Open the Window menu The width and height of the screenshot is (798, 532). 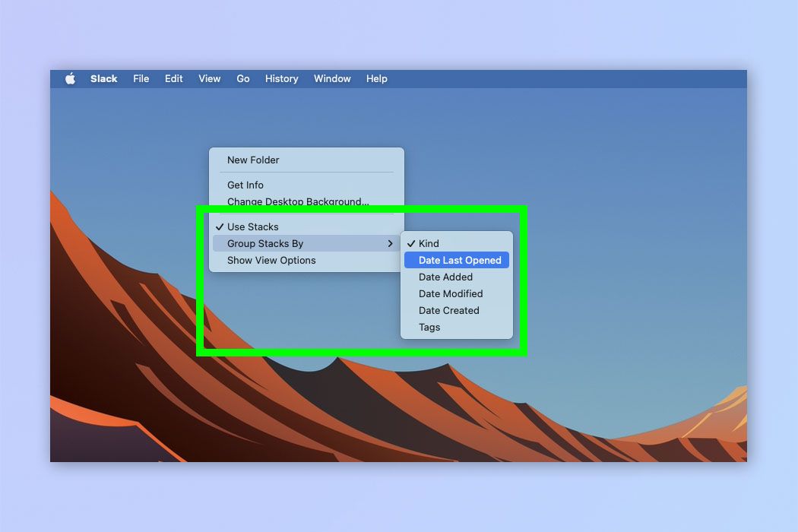(332, 78)
